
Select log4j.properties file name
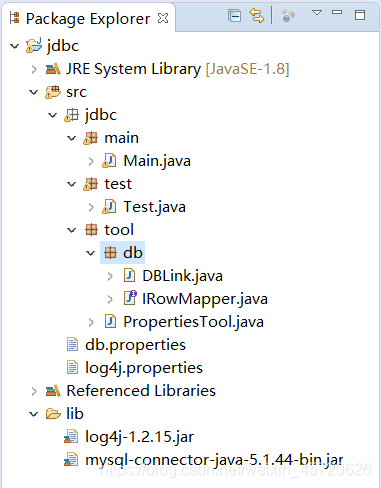click(144, 368)
